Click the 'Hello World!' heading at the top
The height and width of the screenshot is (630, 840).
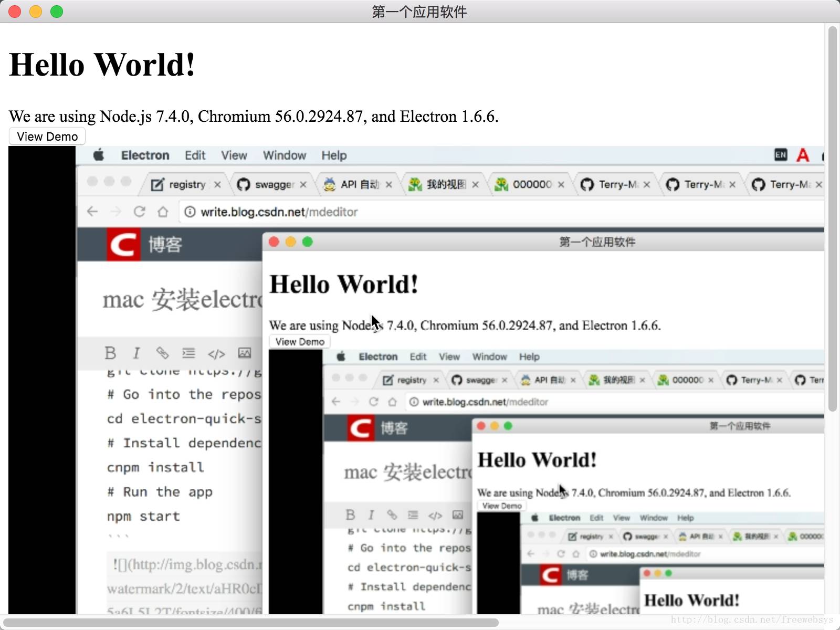tap(102, 65)
